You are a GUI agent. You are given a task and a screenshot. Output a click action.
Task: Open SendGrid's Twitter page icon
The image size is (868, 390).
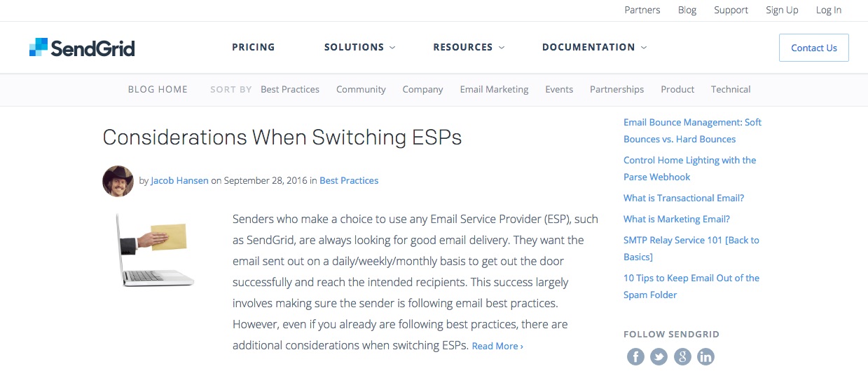point(659,357)
